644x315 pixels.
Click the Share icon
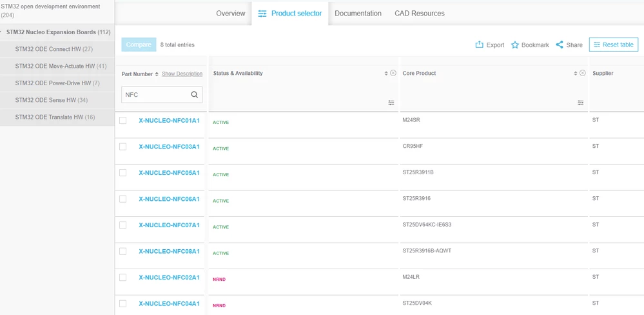tap(560, 45)
